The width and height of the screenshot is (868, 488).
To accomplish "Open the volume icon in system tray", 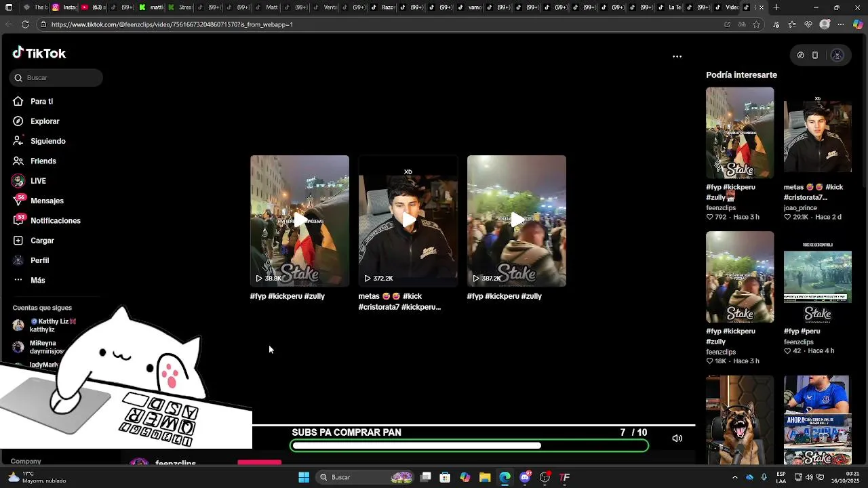I will point(809,477).
